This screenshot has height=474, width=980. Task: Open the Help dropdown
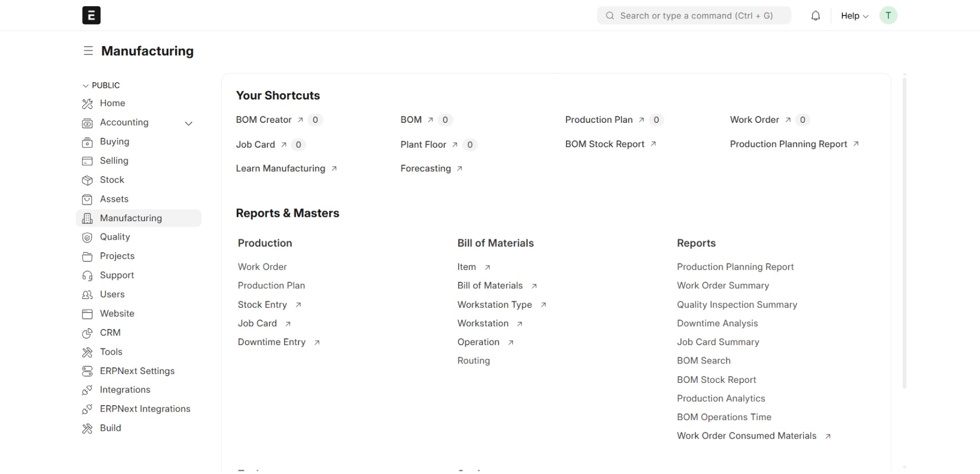tap(854, 16)
